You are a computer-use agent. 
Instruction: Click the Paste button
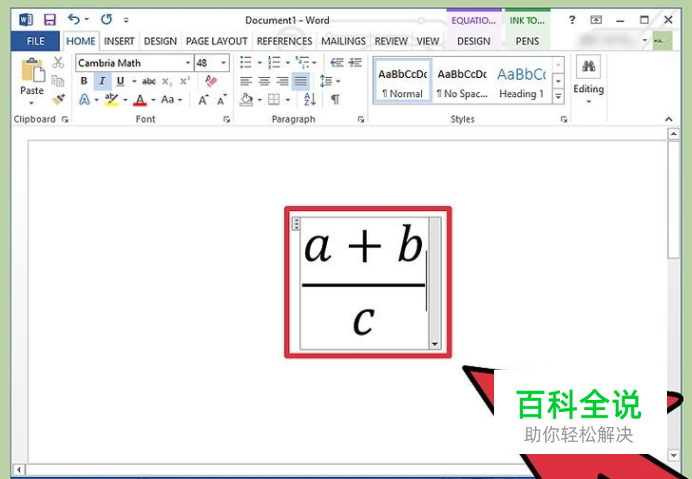pyautogui.click(x=32, y=81)
